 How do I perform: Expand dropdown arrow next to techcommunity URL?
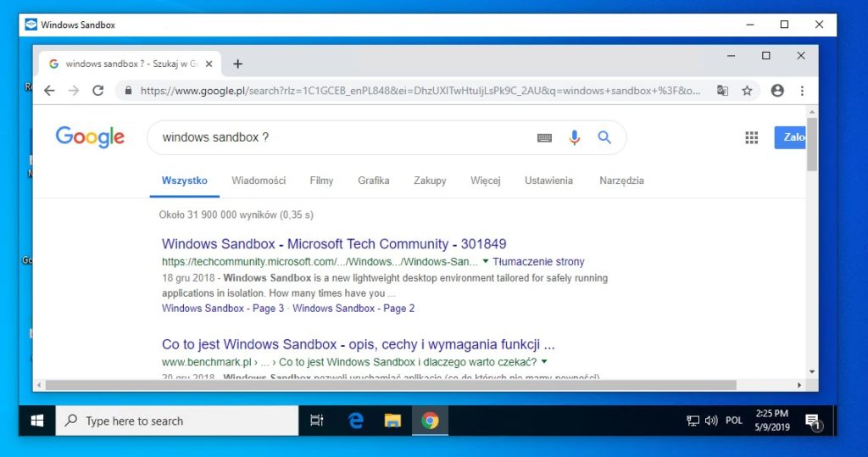pyautogui.click(x=486, y=261)
